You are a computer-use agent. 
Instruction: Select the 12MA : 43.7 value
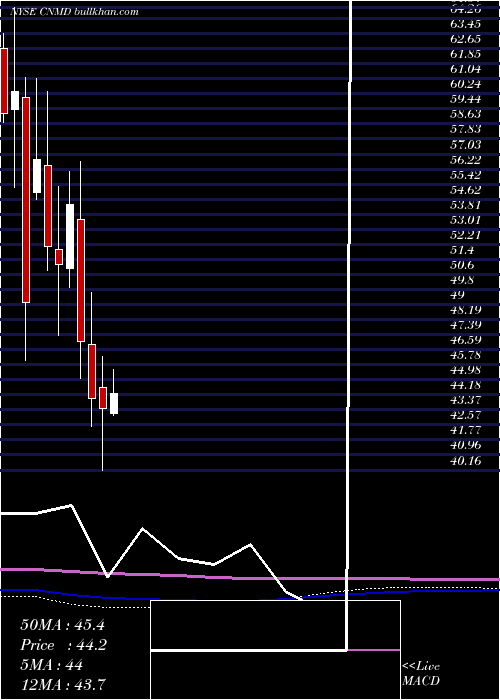pos(63,685)
